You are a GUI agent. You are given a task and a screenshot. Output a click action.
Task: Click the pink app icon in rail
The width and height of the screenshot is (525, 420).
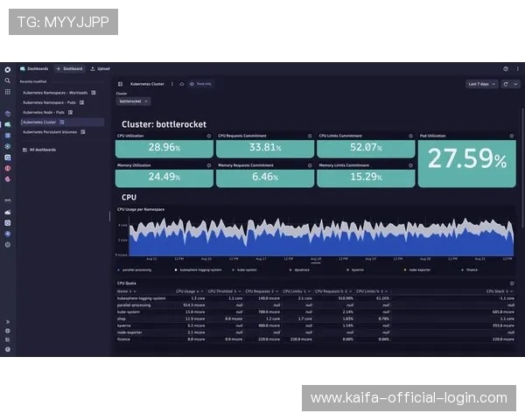[x=7, y=179]
